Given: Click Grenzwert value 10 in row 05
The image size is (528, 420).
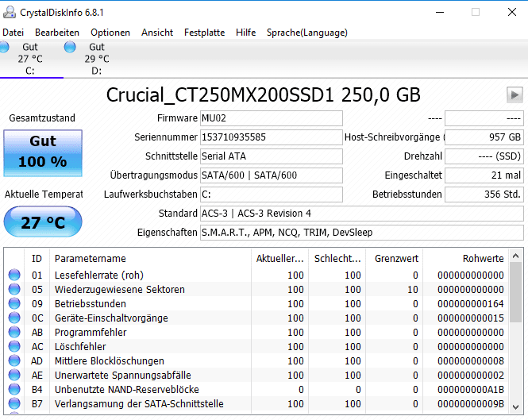Looking at the screenshot, I should pyautogui.click(x=413, y=289).
